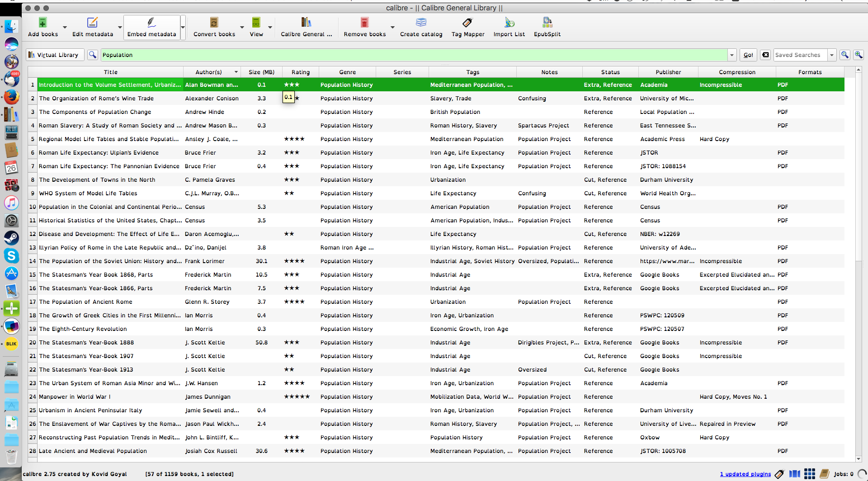Open iTunes from the dock

pyautogui.click(x=11, y=203)
